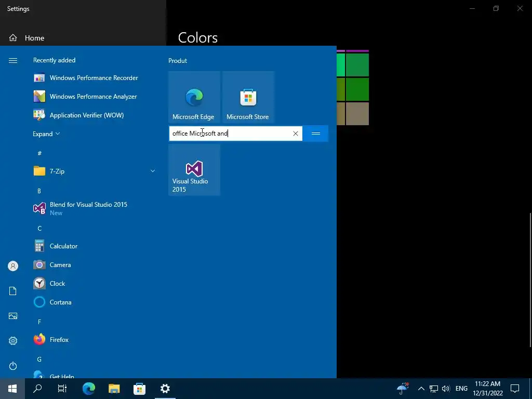The height and width of the screenshot is (399, 532).
Task: Click the Power button in Start
Action: tap(13, 366)
